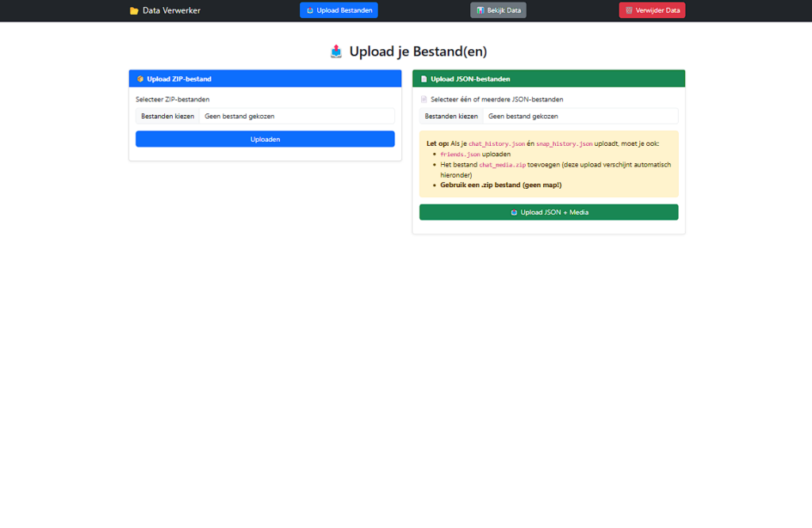Choose files with the ZIP Bestanden kiezen button

[167, 117]
